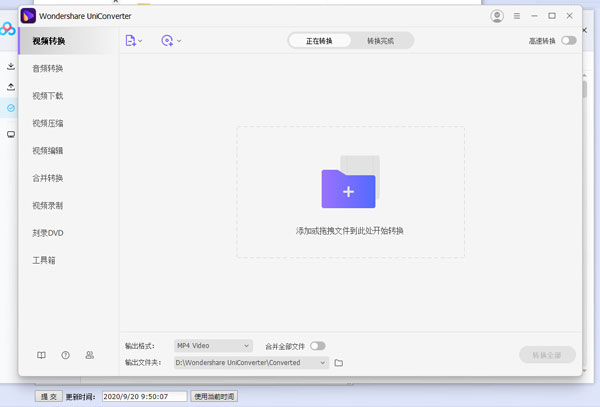Open the hamburger menu in title bar
Screen dimensions: 600x407
pos(516,16)
